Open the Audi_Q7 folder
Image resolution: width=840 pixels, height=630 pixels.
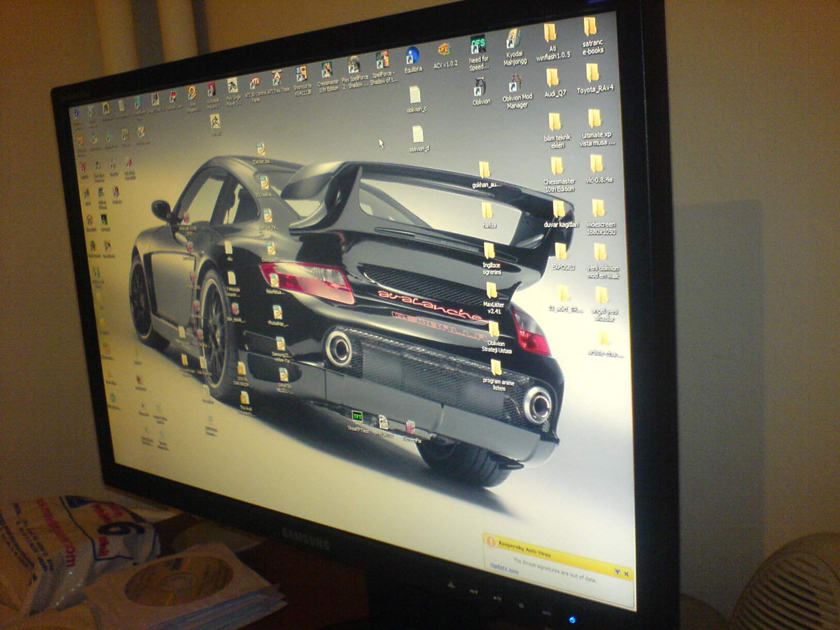[554, 83]
